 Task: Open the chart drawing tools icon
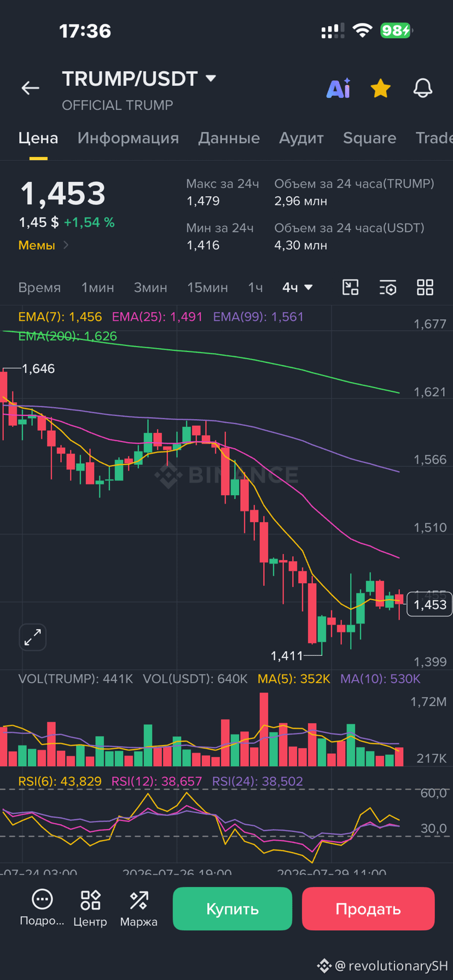[x=350, y=287]
